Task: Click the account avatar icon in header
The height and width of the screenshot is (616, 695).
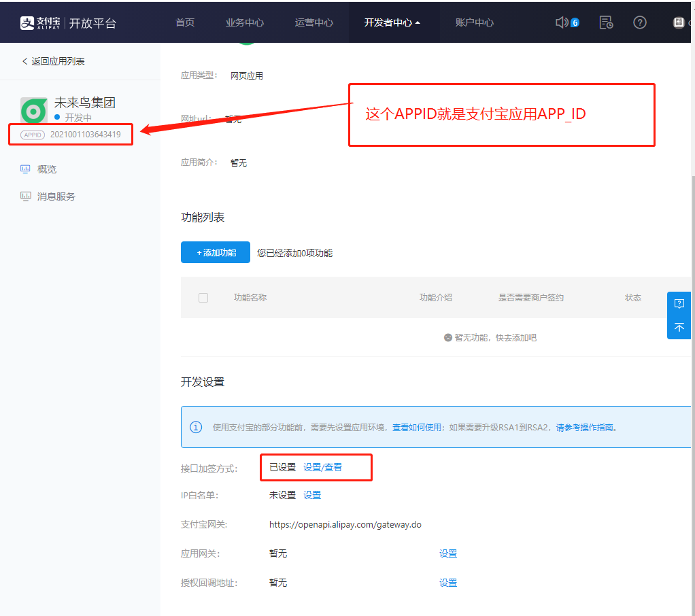Action: 679,22
